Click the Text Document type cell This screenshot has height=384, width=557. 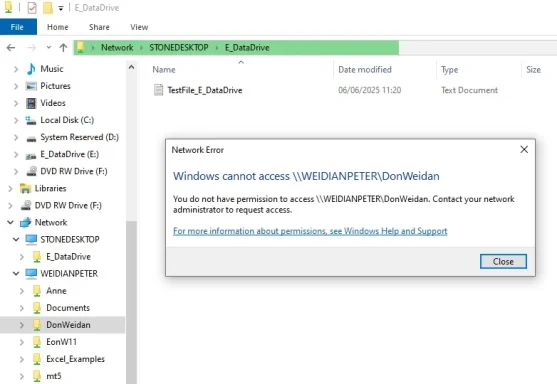(x=469, y=90)
